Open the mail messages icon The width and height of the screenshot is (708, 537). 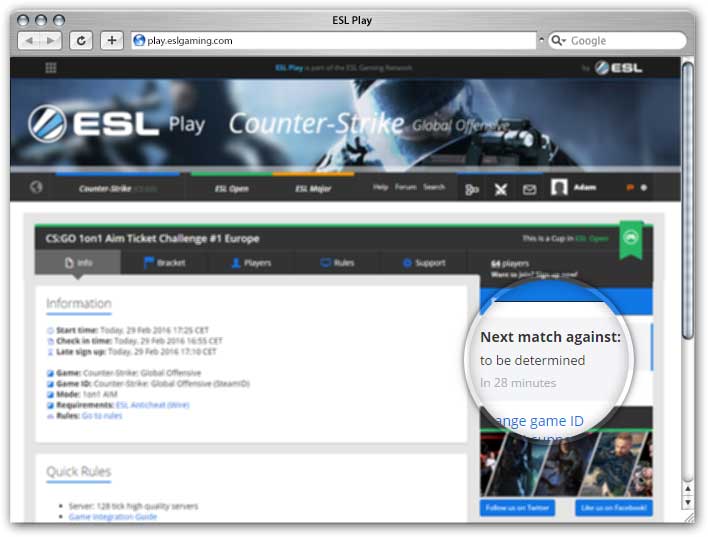529,190
